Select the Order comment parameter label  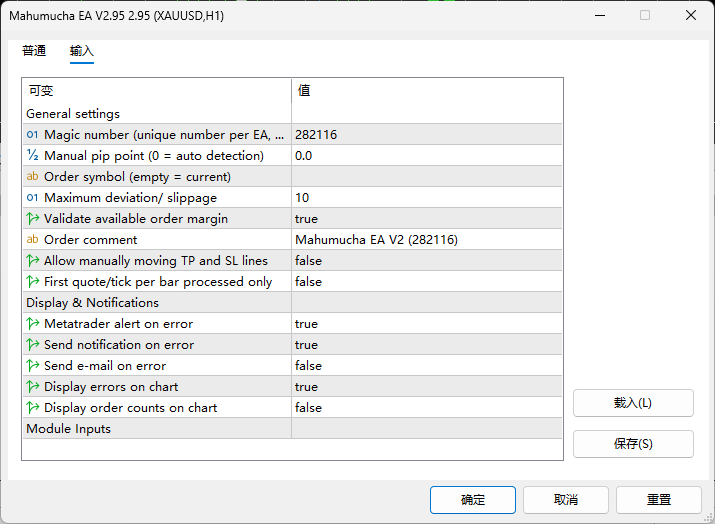click(x=90, y=239)
